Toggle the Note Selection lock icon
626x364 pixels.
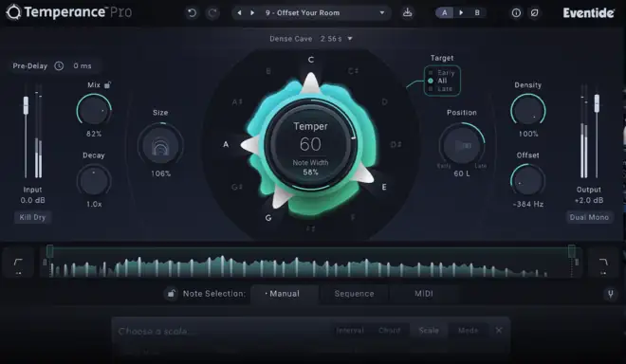(172, 294)
